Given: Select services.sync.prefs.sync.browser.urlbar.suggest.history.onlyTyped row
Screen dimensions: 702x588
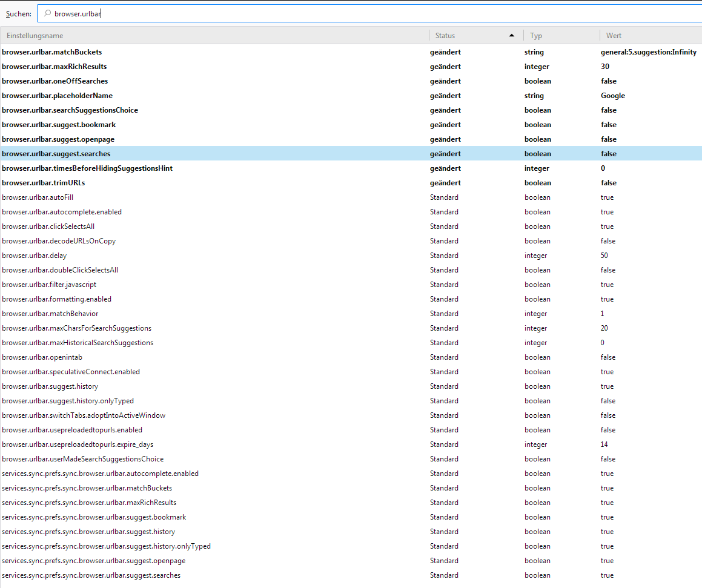Looking at the screenshot, I should click(x=351, y=546).
